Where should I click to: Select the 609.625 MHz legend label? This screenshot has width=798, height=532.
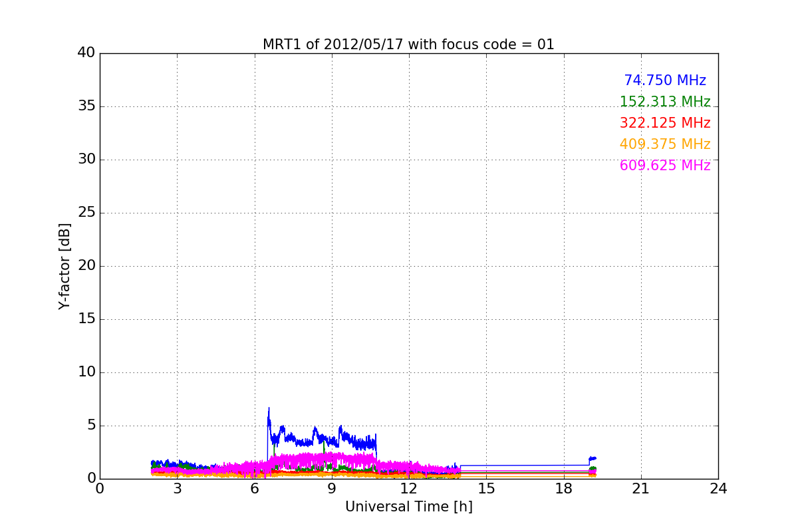point(665,166)
